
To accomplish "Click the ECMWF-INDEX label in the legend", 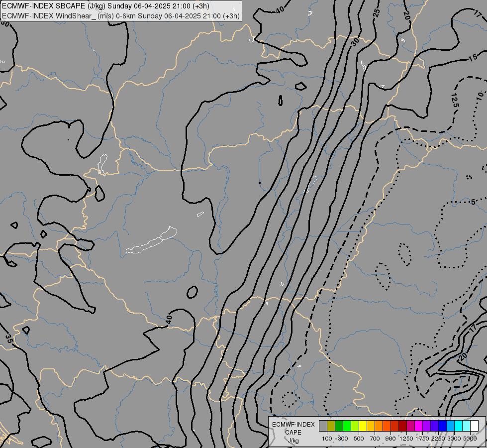I will [293, 425].
